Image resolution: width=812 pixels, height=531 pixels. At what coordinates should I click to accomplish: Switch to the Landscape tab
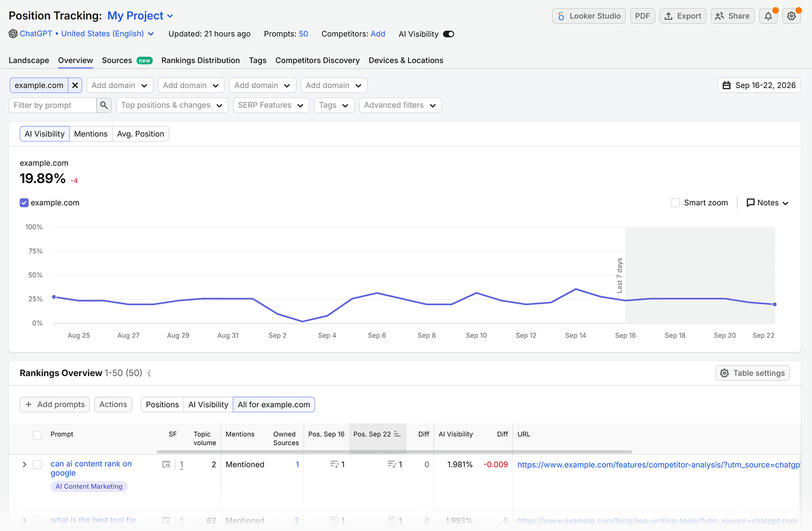pyautogui.click(x=29, y=60)
